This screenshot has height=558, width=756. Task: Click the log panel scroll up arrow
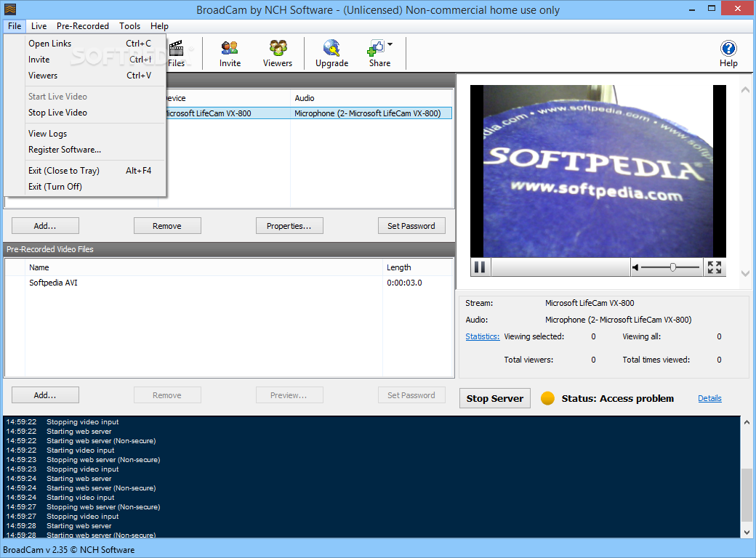coord(747,423)
